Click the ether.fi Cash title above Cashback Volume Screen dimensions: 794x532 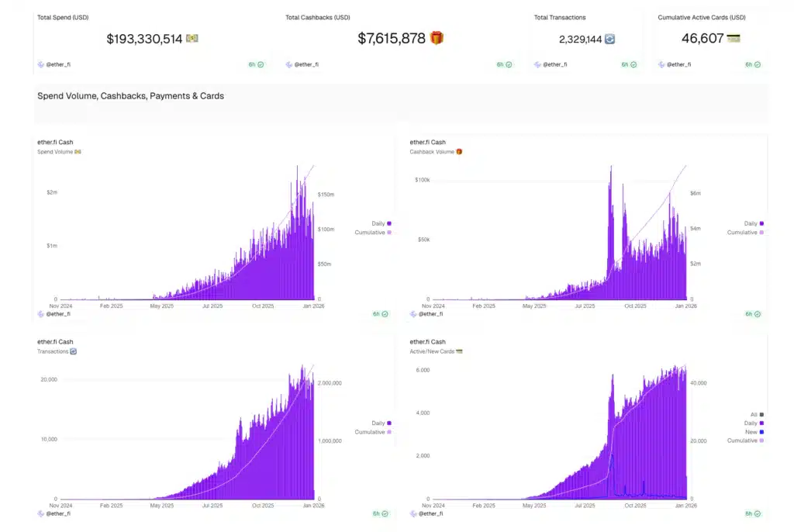pos(427,142)
